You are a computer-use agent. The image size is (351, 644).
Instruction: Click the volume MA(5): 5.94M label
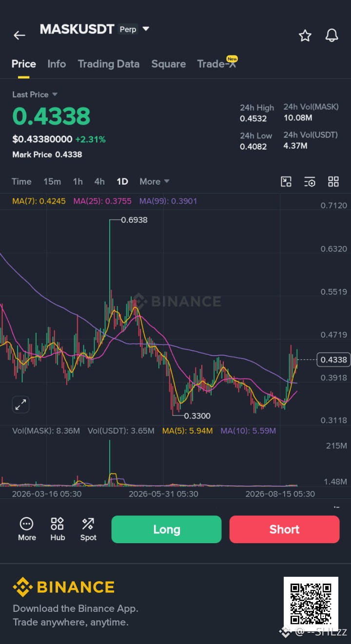coord(187,431)
